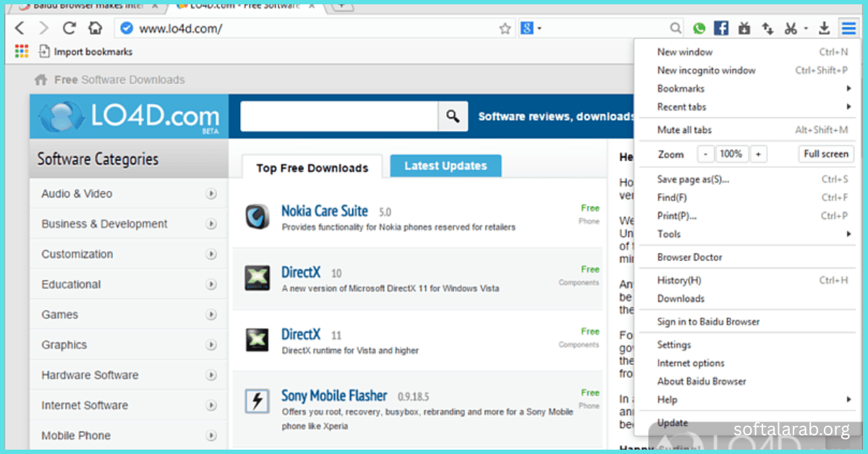Expand arrow for Business & Development

(211, 224)
